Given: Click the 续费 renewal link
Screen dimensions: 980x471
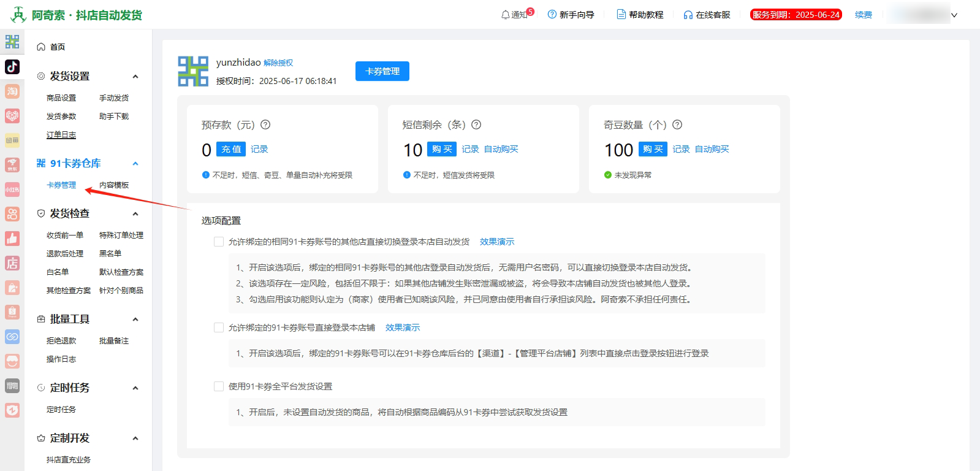Looking at the screenshot, I should point(864,15).
